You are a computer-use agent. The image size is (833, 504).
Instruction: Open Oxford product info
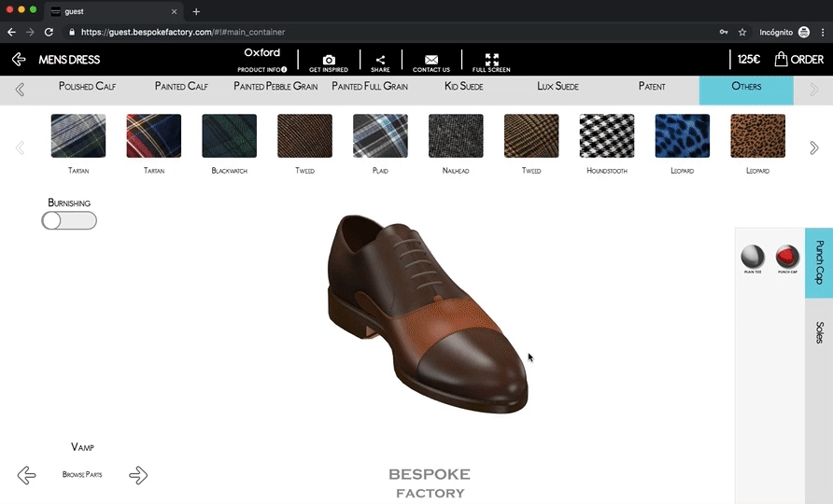(262, 69)
